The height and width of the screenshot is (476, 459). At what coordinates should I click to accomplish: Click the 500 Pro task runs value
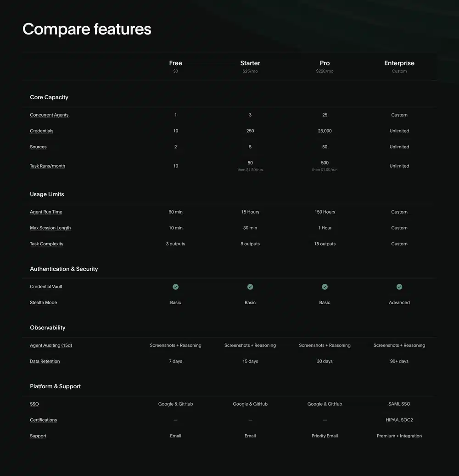(325, 163)
